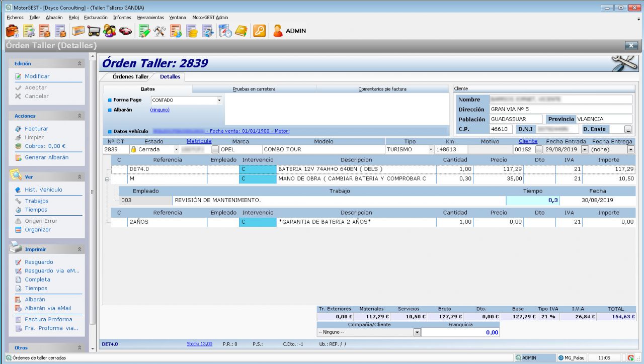
Task: Open Hist. Vehículo in Ver panel
Action: click(44, 190)
